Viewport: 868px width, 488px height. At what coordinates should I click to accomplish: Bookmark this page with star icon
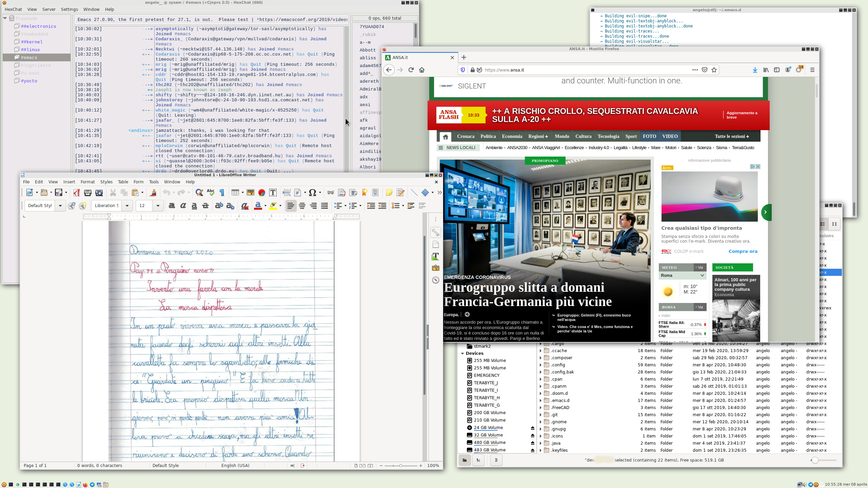coord(714,70)
